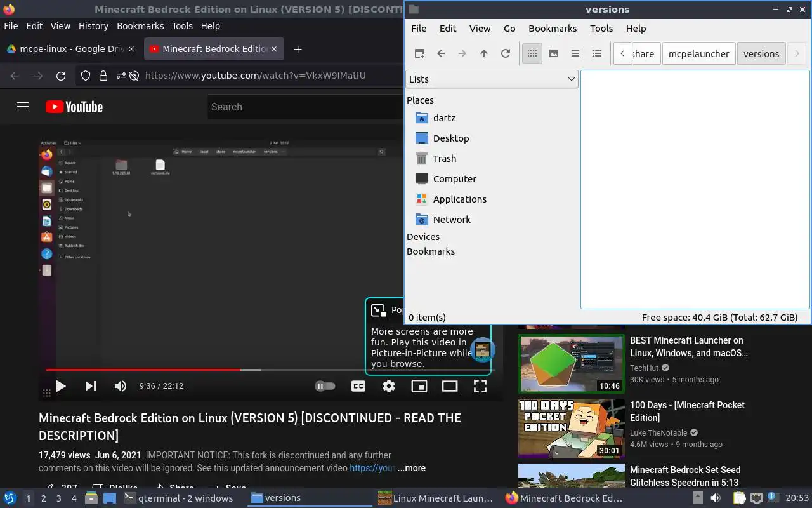Open the file manager File menu
The image size is (812, 508).
click(419, 28)
